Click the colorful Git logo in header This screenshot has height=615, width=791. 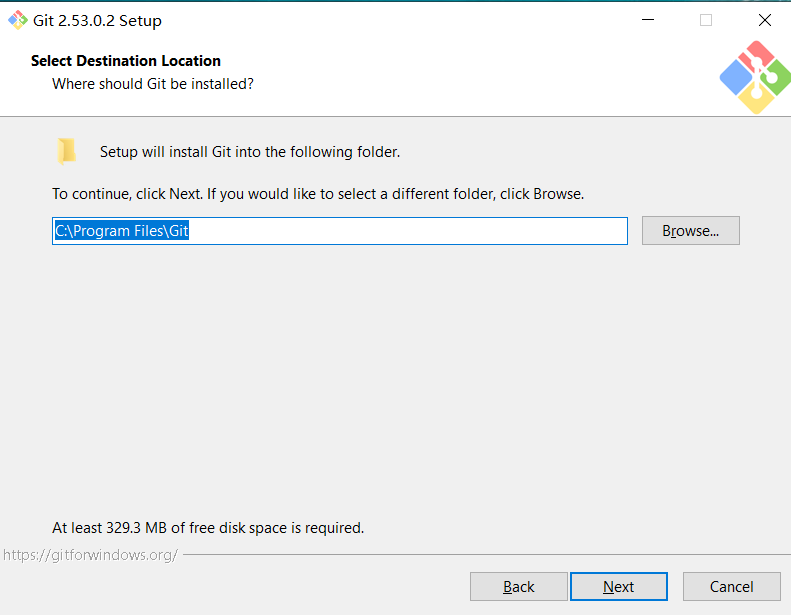(x=755, y=76)
